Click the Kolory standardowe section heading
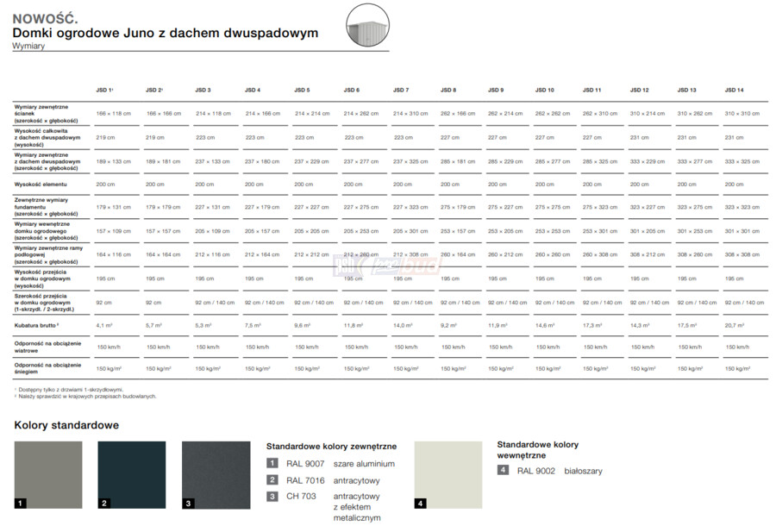Image resolution: width=776 pixels, height=532 pixels. tap(66, 425)
